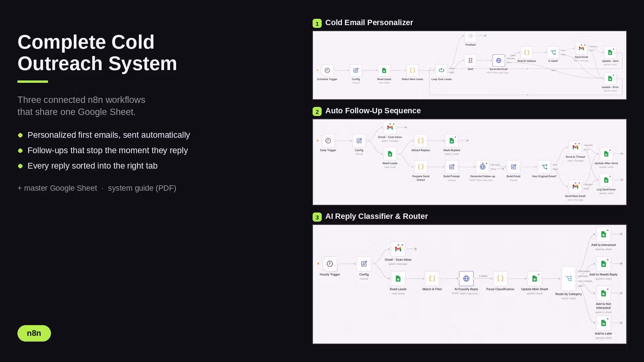Image resolution: width=644 pixels, height=362 pixels.
Task: Open the Detect Replies code node
Action: (x=421, y=141)
